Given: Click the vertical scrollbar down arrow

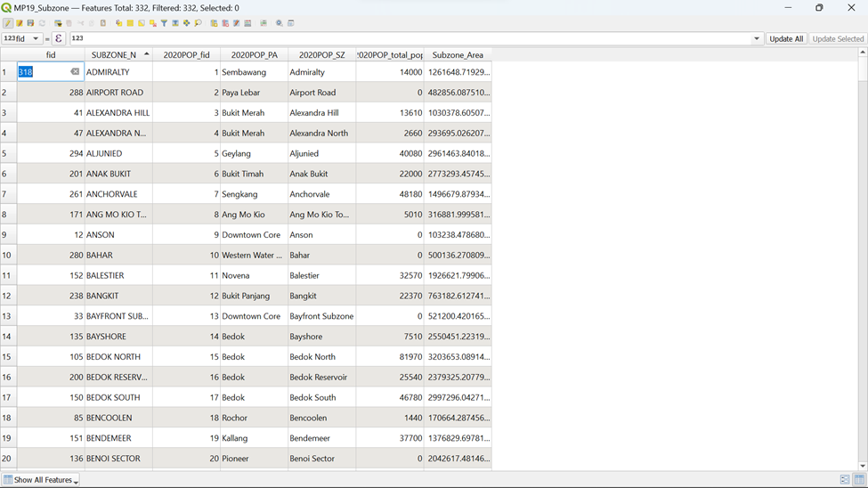Looking at the screenshot, I should tap(862, 466).
